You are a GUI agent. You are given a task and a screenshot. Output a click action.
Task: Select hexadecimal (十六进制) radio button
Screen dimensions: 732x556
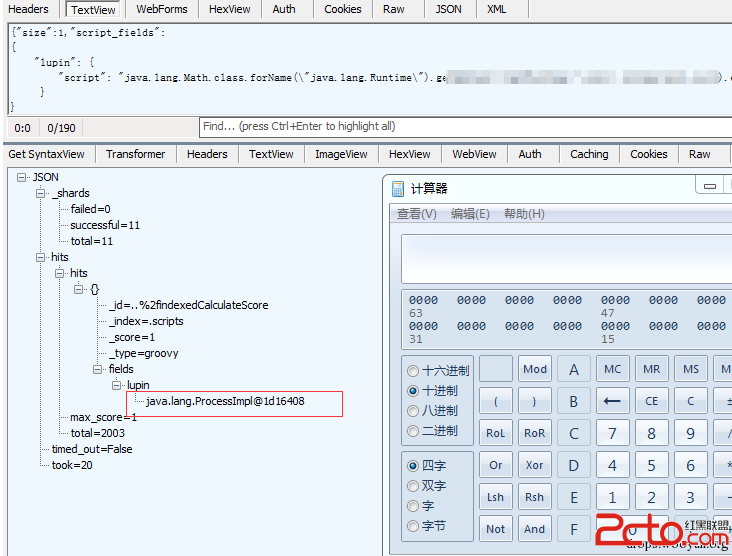[413, 371]
